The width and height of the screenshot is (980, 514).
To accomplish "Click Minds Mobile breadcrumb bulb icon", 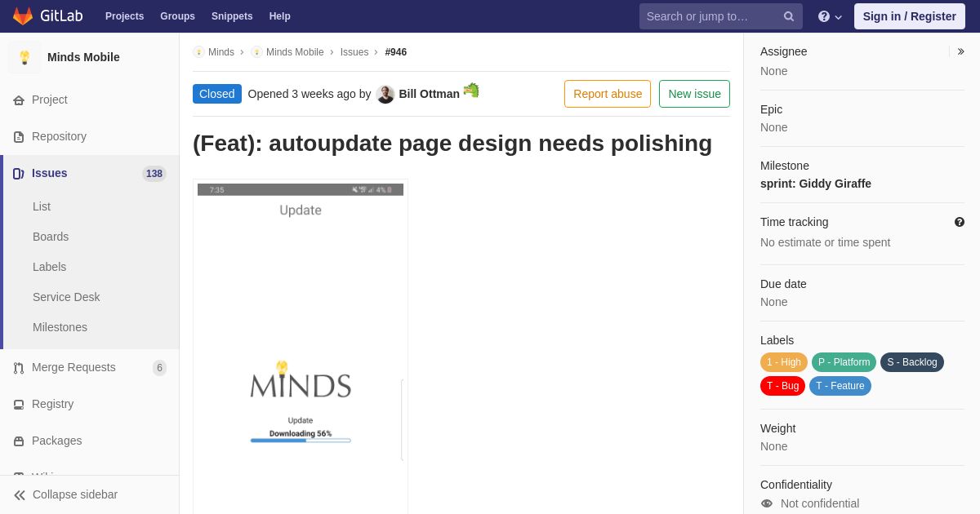I will [256, 52].
